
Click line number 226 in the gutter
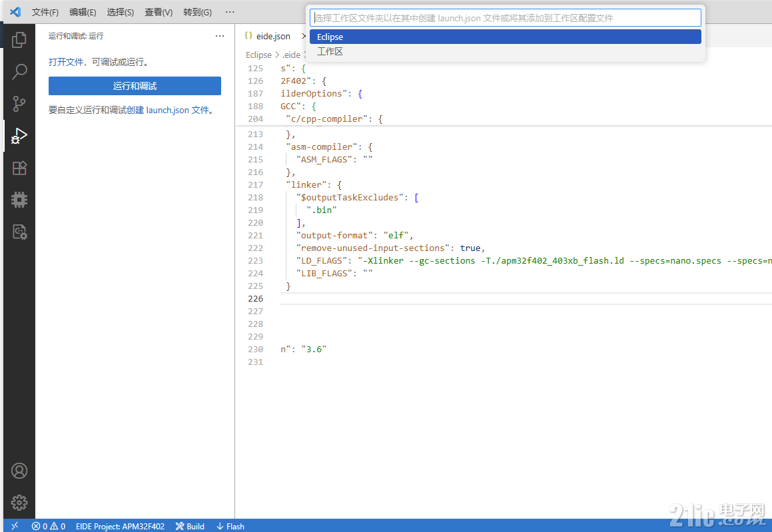(x=256, y=299)
